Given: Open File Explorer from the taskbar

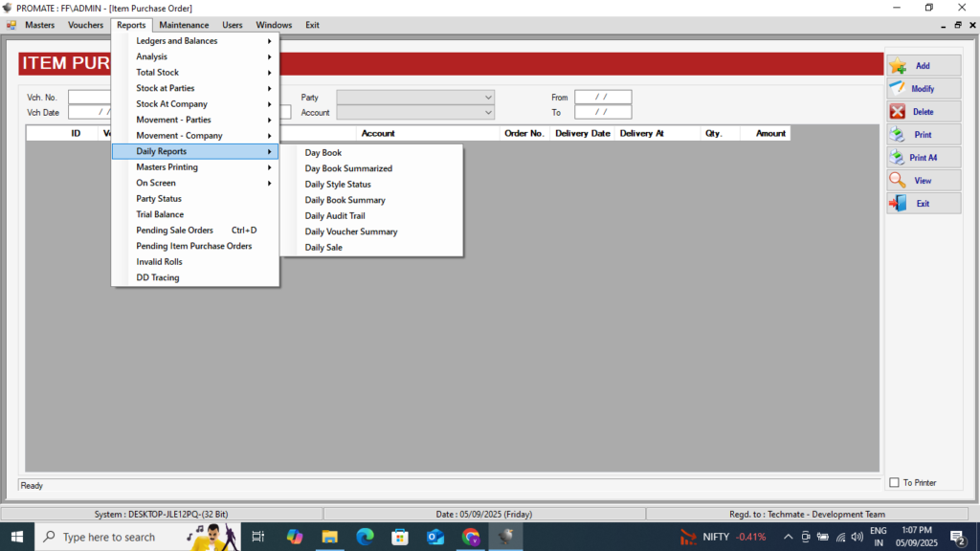Looking at the screenshot, I should (329, 537).
